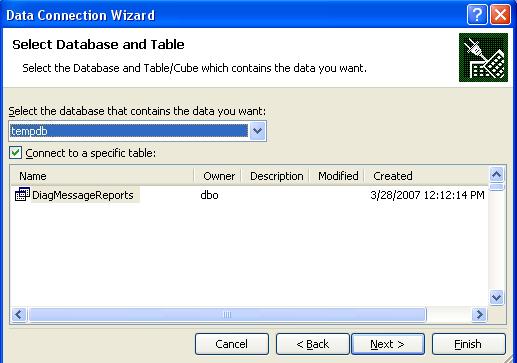
Task: Click the Next button
Action: click(x=388, y=344)
